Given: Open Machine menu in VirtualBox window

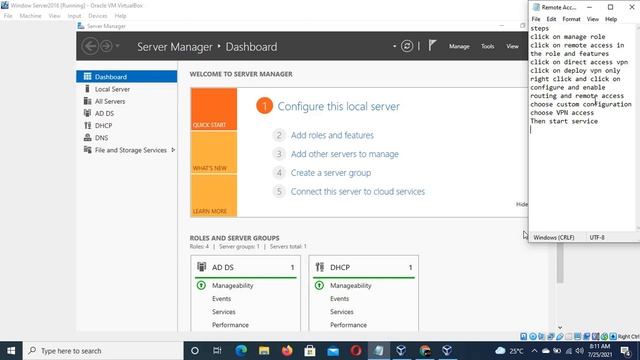Looking at the screenshot, I should pyautogui.click(x=31, y=16).
